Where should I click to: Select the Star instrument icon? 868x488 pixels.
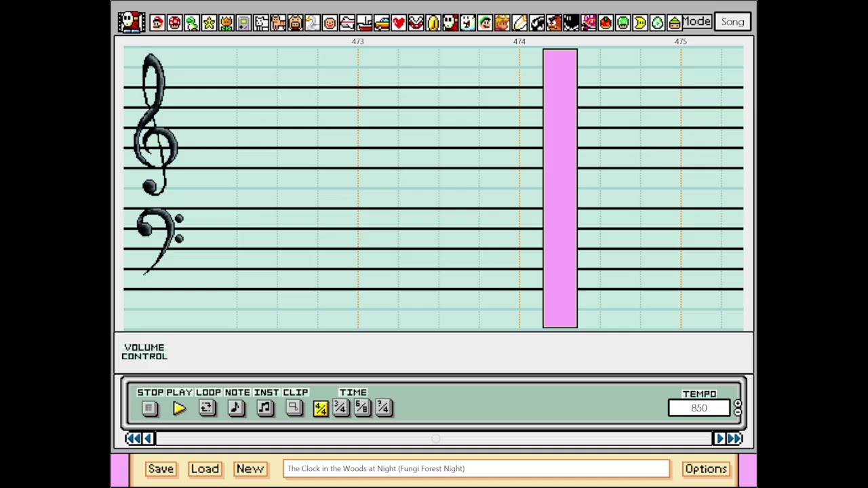[209, 22]
